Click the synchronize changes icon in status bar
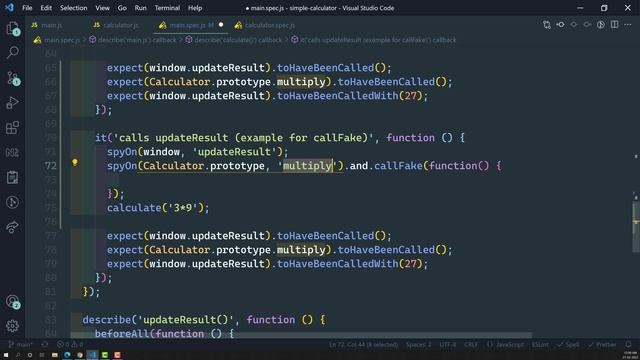Image resolution: width=640 pixels, height=360 pixels. pyautogui.click(x=44, y=344)
